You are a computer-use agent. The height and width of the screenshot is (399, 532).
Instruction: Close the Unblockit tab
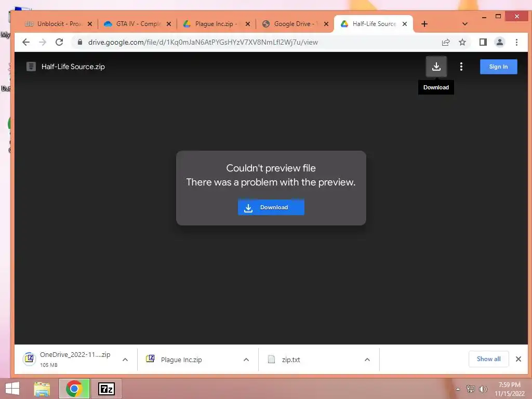[89, 24]
